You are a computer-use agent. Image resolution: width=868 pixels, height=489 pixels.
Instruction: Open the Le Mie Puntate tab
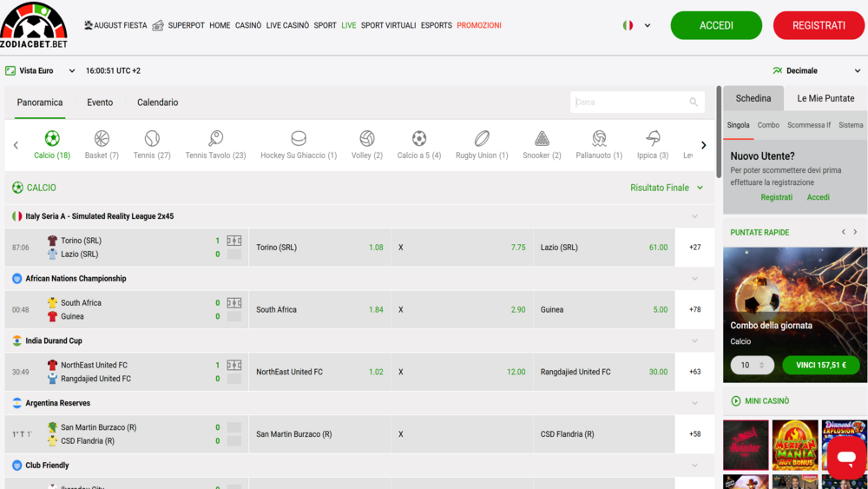[825, 98]
